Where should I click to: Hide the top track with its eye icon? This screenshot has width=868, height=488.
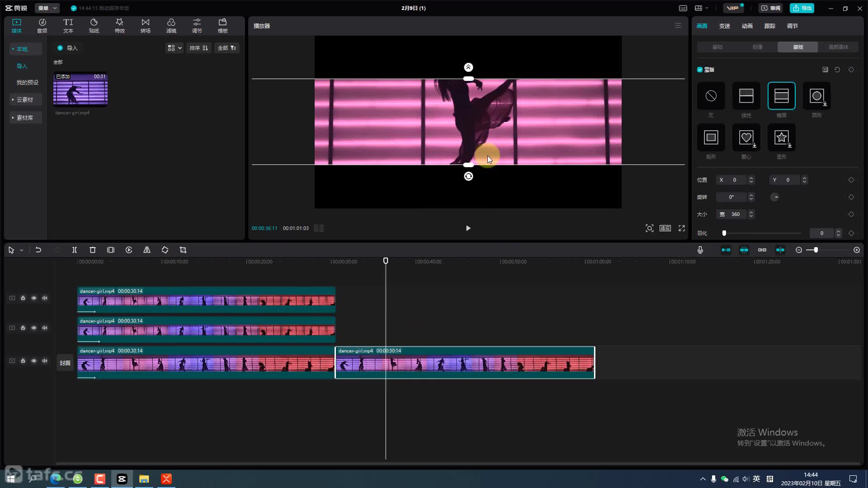[34, 298]
